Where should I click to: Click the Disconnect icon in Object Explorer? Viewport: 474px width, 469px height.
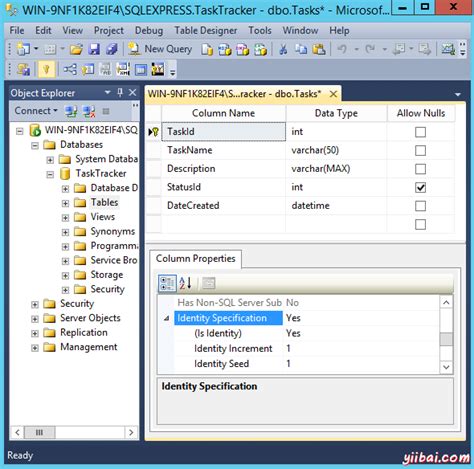89,111
